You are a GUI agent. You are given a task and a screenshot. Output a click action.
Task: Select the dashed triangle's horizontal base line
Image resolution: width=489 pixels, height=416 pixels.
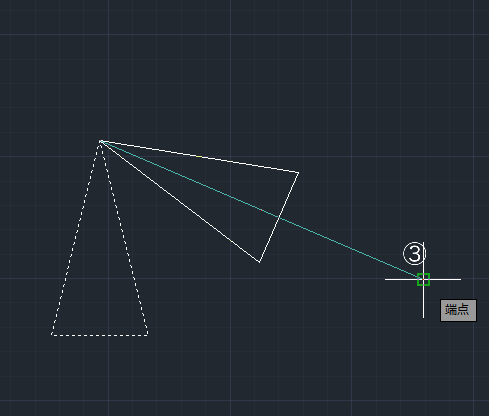tap(100, 335)
